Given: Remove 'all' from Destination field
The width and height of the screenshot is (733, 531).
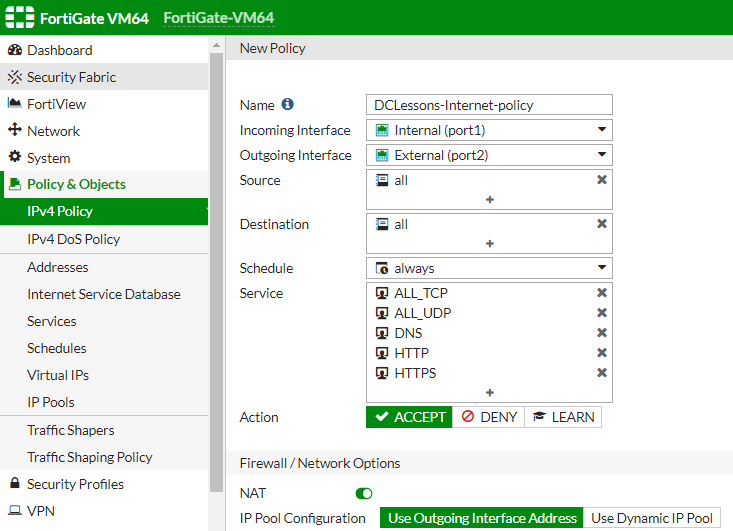Looking at the screenshot, I should (x=602, y=224).
